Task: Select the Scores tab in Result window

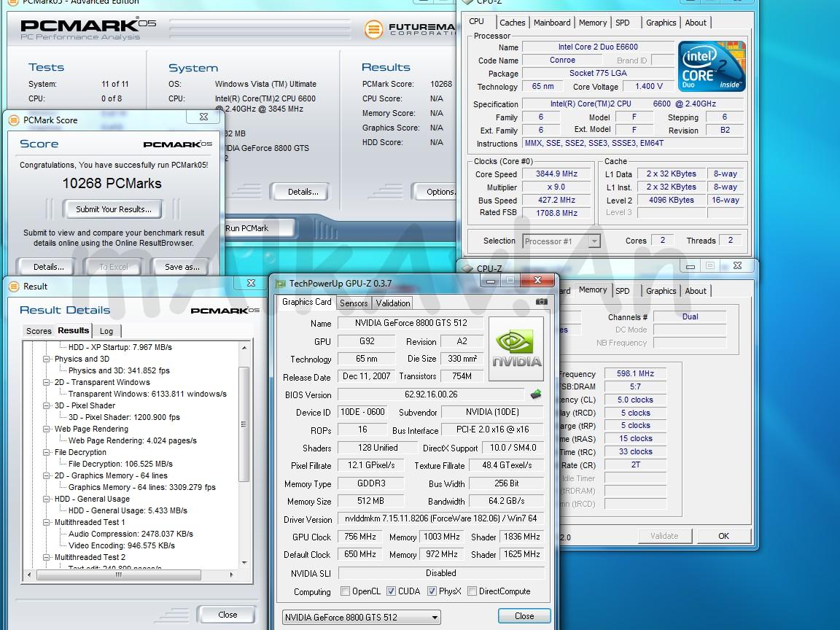Action: pyautogui.click(x=39, y=331)
